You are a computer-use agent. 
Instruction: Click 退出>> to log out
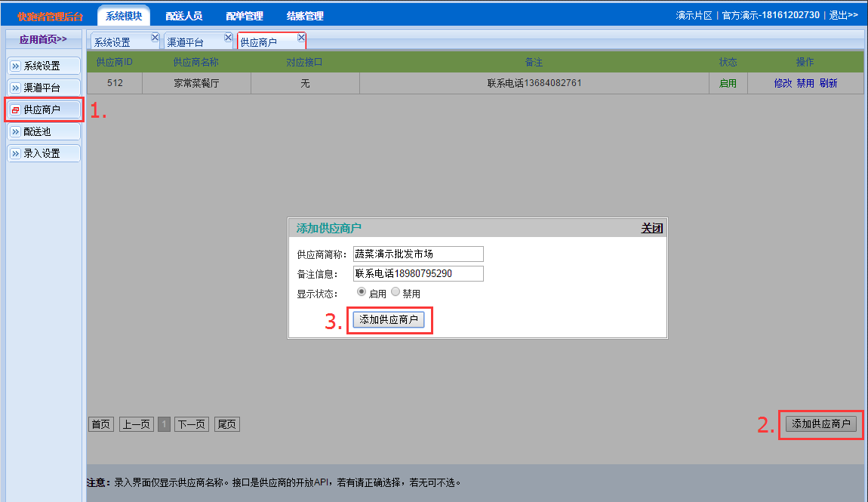click(x=843, y=15)
